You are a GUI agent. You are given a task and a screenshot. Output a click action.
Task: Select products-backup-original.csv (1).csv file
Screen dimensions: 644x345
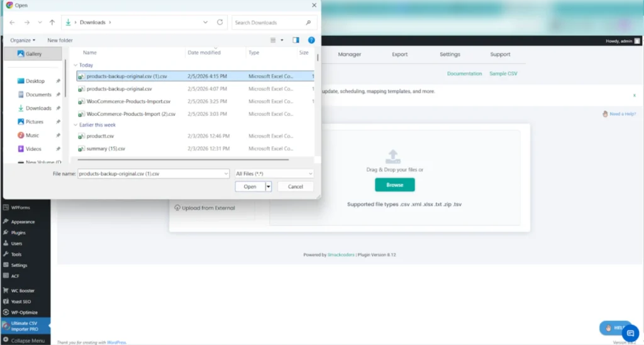pos(195,76)
